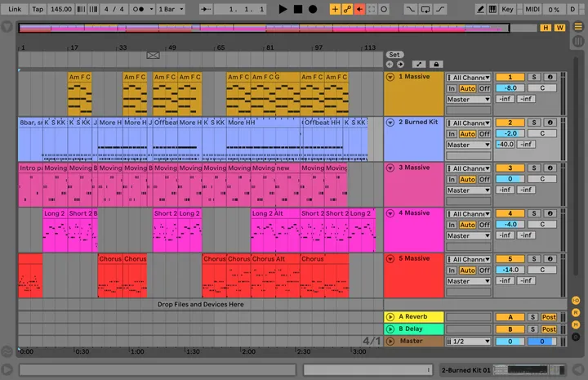Set monitor to Off on 5 Massive track
Image resolution: width=588 pixels, height=380 pixels.
[484, 270]
